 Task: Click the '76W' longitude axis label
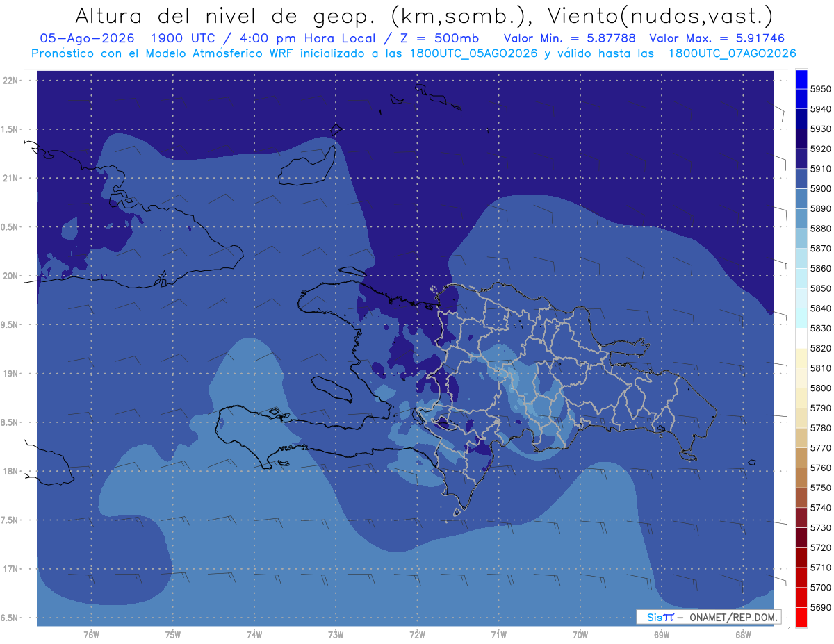pos(91,634)
